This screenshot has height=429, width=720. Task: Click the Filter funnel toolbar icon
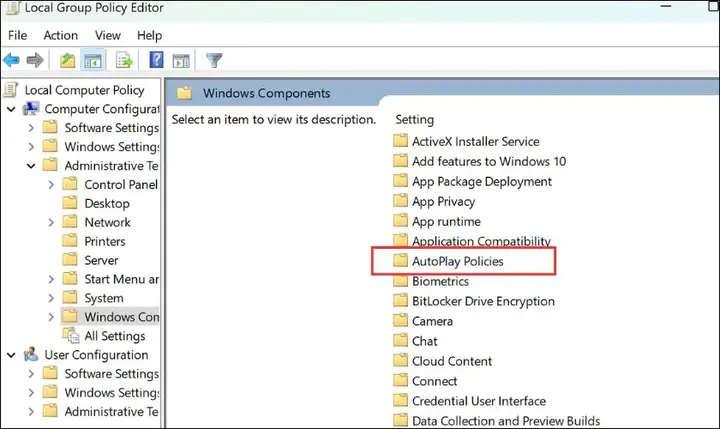214,61
